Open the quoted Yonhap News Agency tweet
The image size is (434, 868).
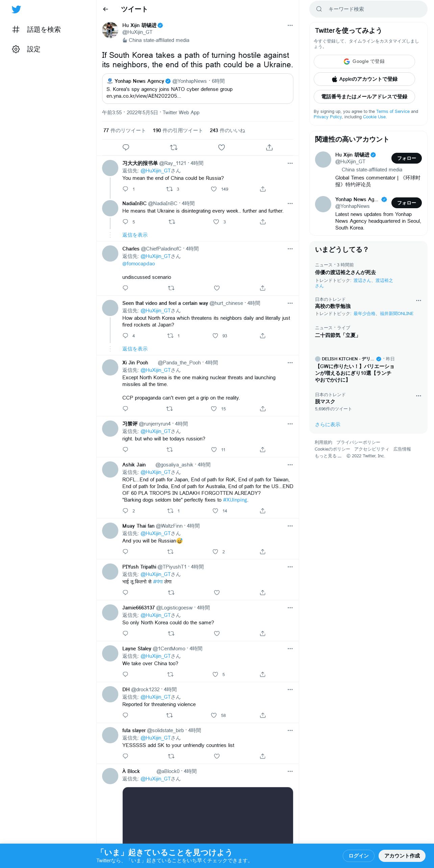click(x=197, y=89)
